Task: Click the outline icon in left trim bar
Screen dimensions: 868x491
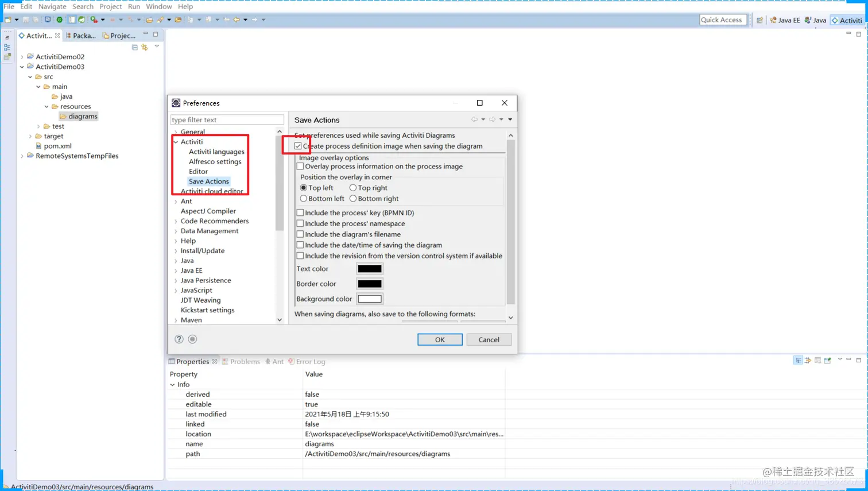Action: (7, 47)
